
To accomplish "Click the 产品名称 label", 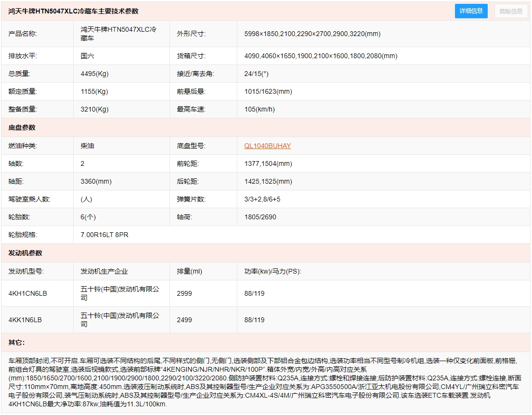I will tap(23, 34).
